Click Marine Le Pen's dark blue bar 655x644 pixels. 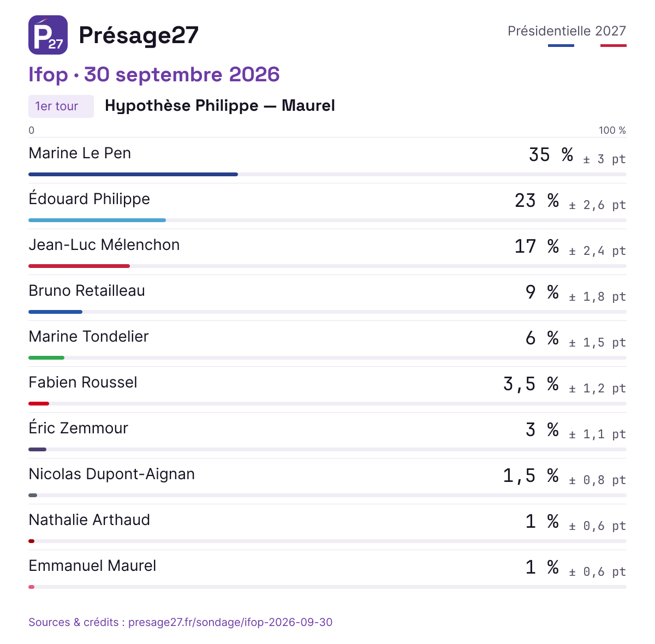pos(133,175)
